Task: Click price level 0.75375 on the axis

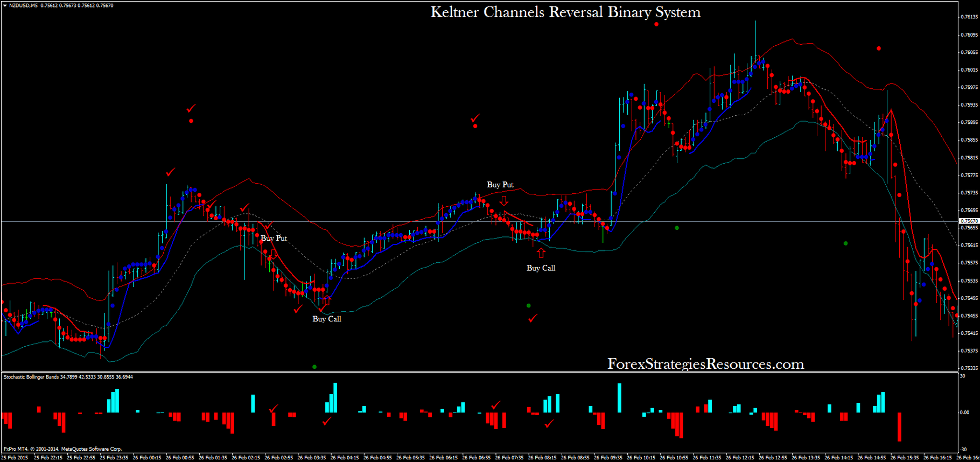Action: coord(969,351)
